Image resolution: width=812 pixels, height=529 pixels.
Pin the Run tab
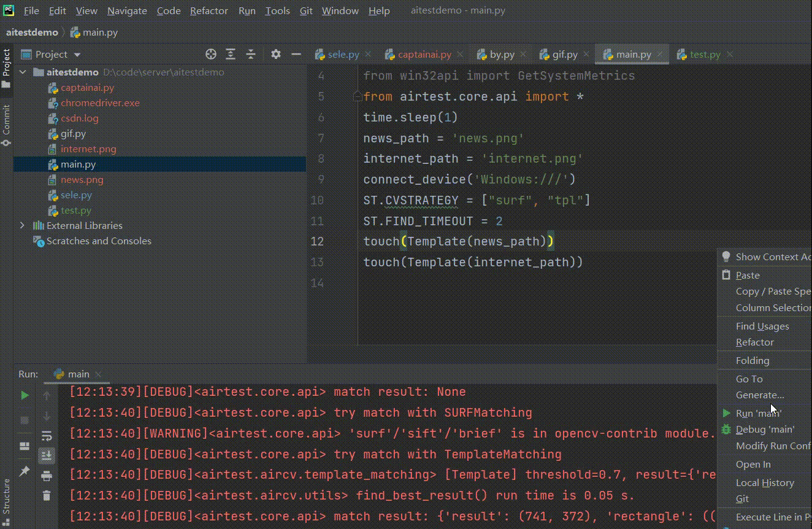pos(25,471)
